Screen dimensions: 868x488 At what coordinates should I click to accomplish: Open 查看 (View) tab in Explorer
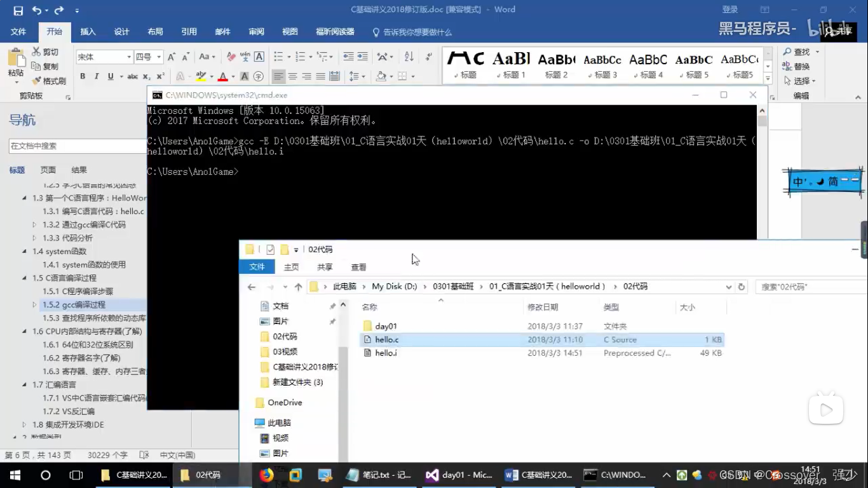tap(358, 267)
